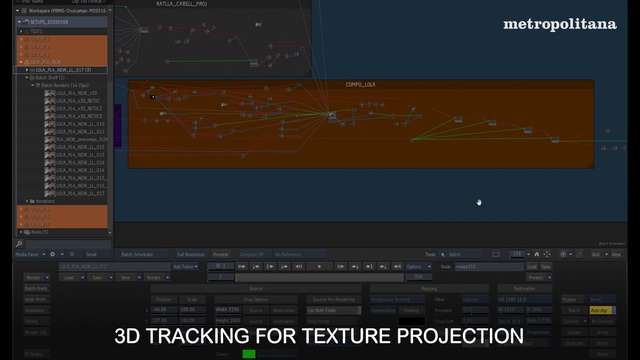This screenshot has height=360, width=640.
Task: Click the home view icon in schematic toolbar
Action: pos(537,254)
